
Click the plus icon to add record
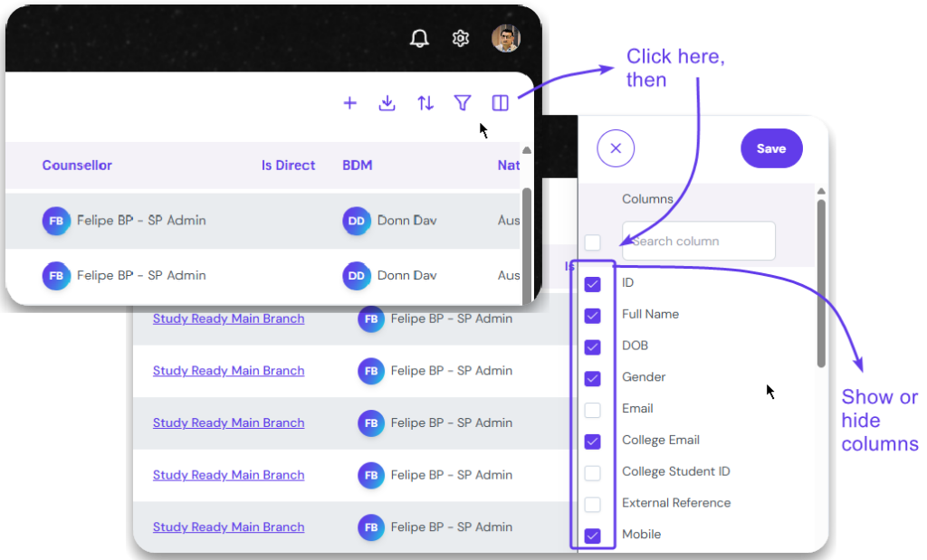(x=350, y=103)
